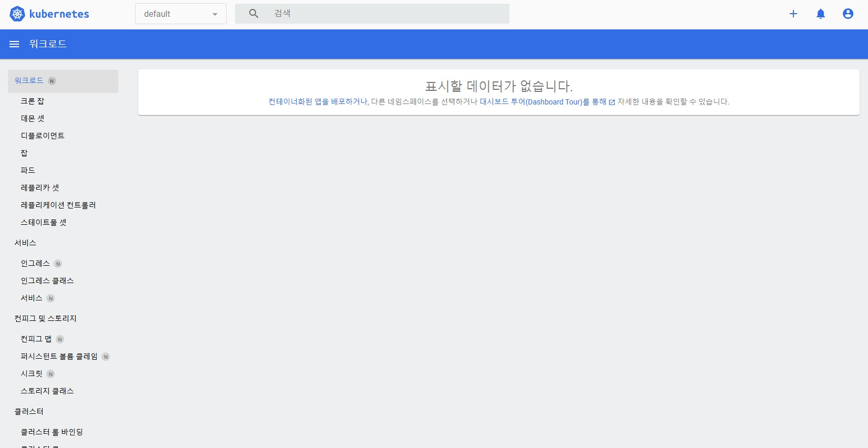Click the 서비스 section heading
This screenshot has width=868, height=448.
tap(25, 243)
